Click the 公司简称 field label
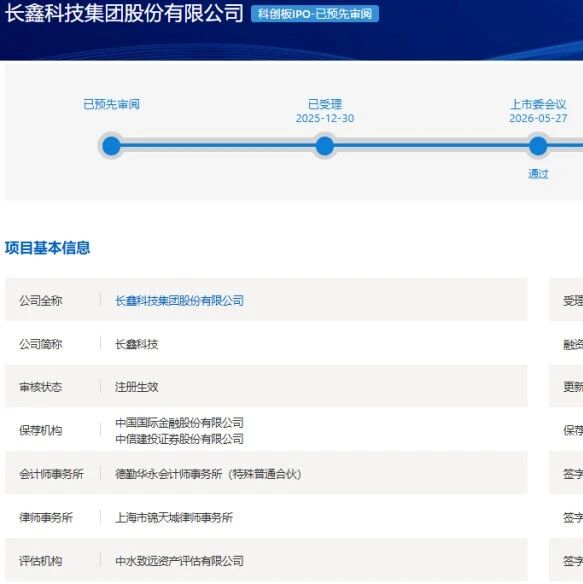The image size is (583, 584). tap(41, 344)
